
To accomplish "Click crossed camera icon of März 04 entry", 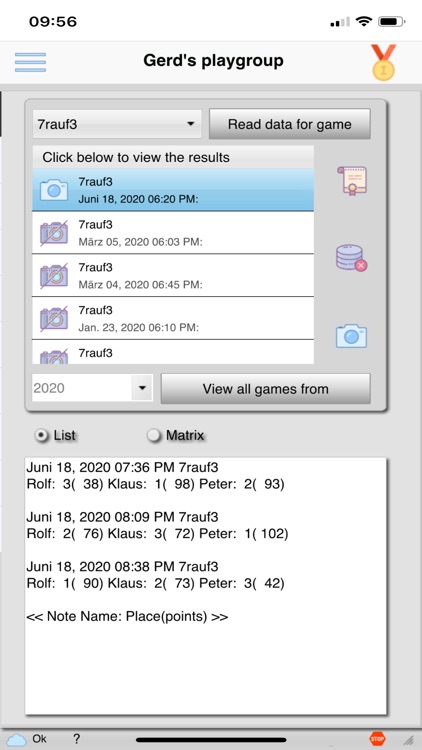I will point(54,276).
